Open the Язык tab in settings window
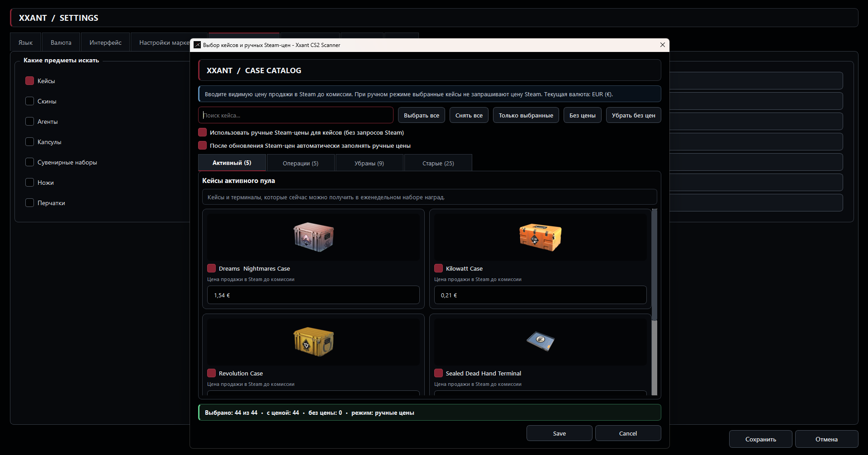Image resolution: width=868 pixels, height=455 pixels. [26, 42]
